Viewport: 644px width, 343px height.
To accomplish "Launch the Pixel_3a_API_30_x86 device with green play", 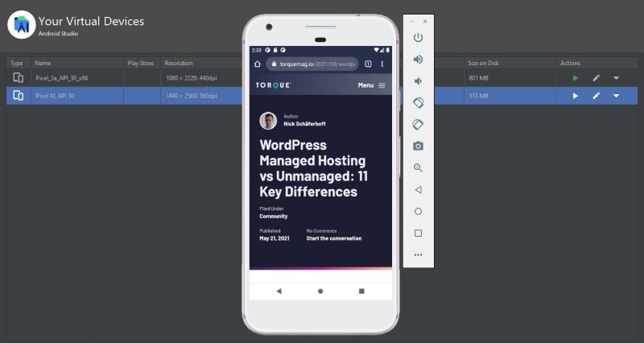I will [576, 78].
